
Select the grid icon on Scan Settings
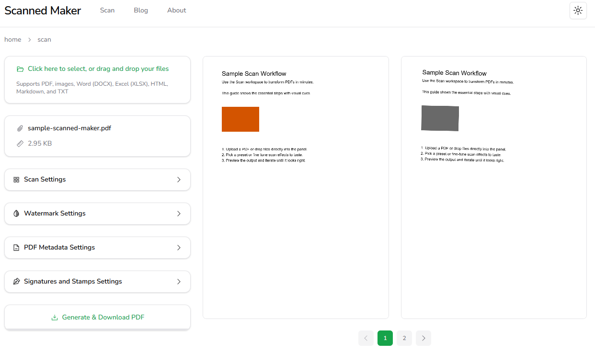click(x=16, y=179)
